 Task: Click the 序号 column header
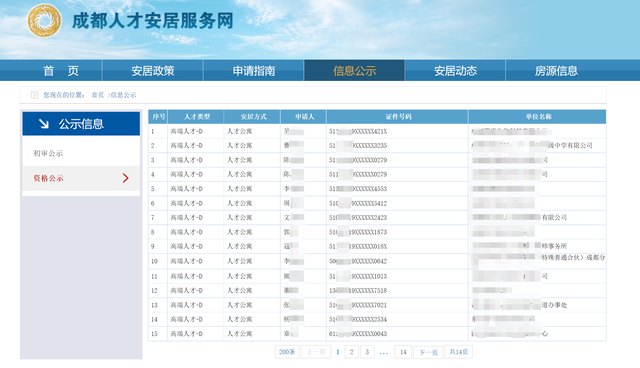click(158, 117)
